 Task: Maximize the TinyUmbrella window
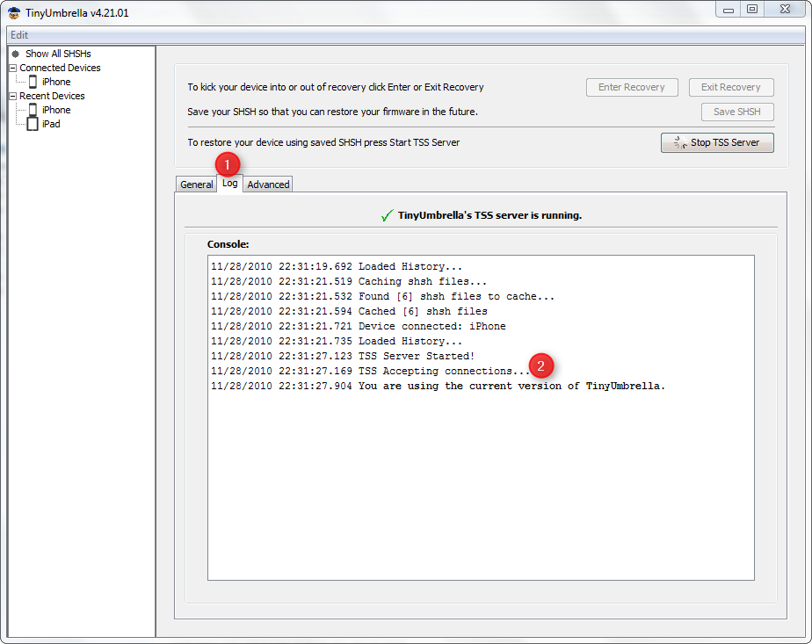click(752, 10)
